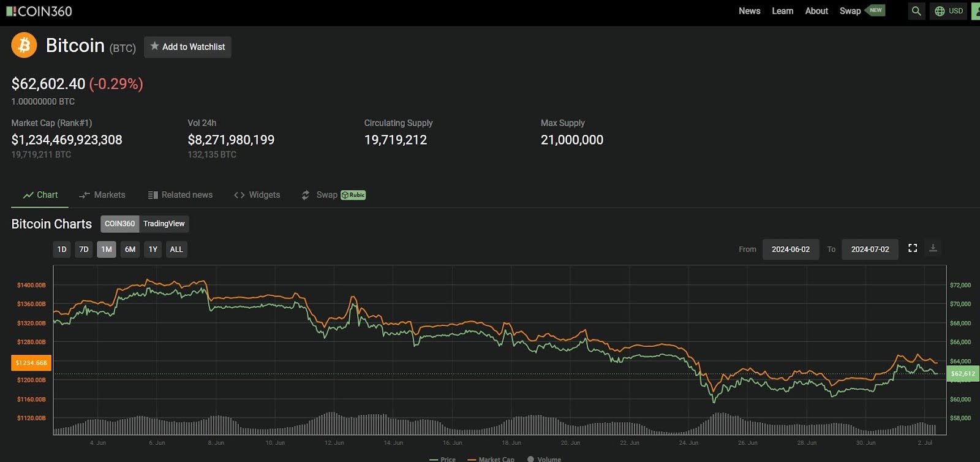Click the Bitcoin Charts heading
Viewport: 980px width, 462px height.
51,224
